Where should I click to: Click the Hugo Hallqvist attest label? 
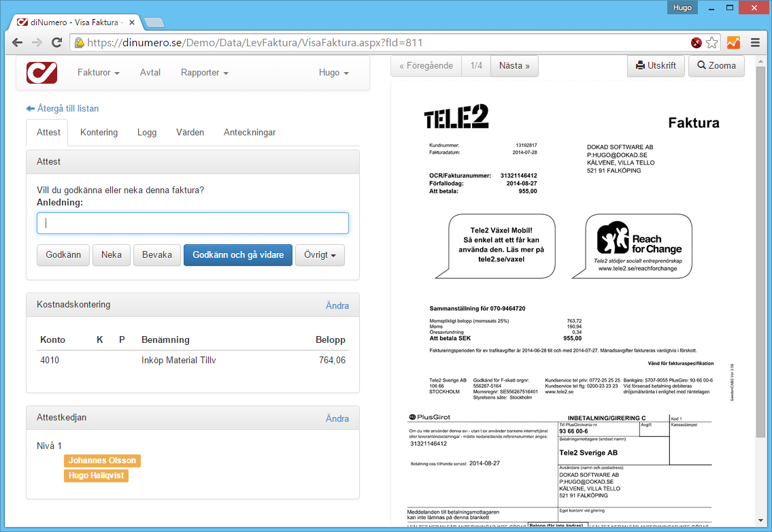(x=96, y=476)
